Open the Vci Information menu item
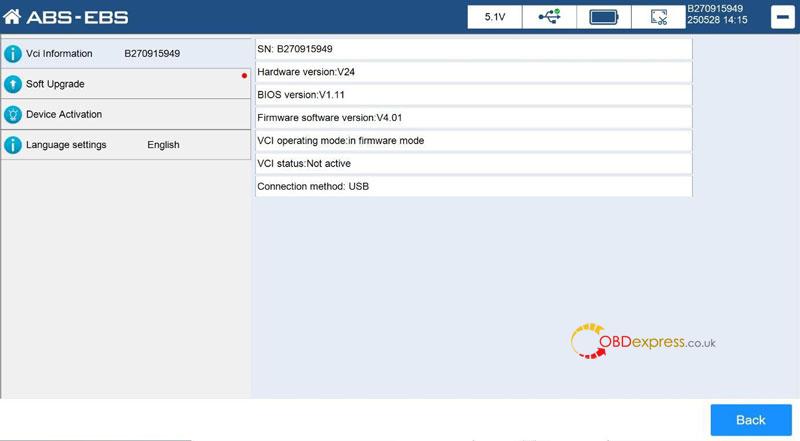The image size is (800, 441). click(x=126, y=54)
